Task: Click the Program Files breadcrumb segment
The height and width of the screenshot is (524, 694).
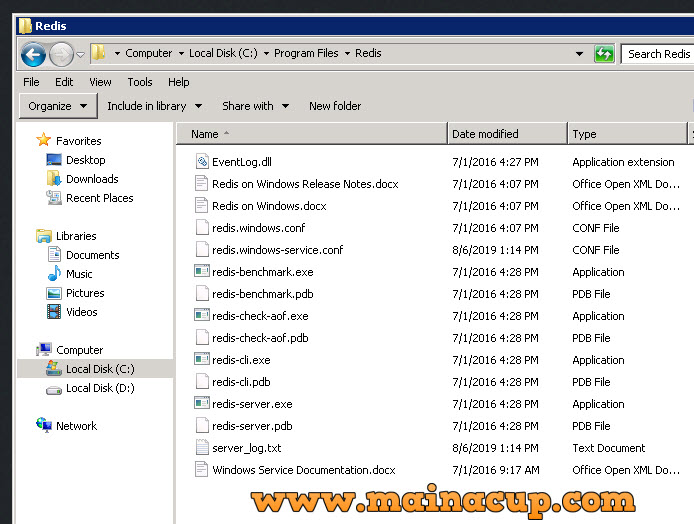Action: (306, 53)
